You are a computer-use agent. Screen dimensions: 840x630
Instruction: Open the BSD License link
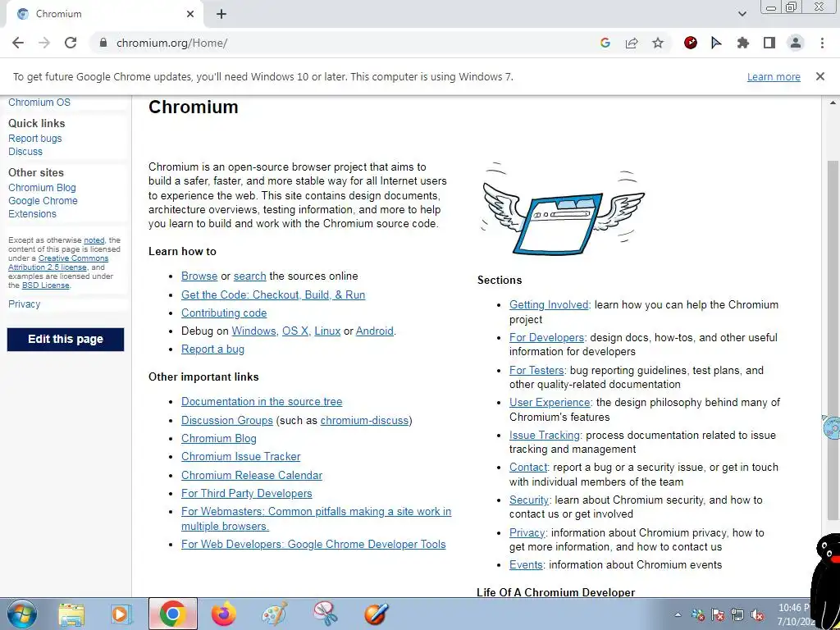pyautogui.click(x=46, y=285)
